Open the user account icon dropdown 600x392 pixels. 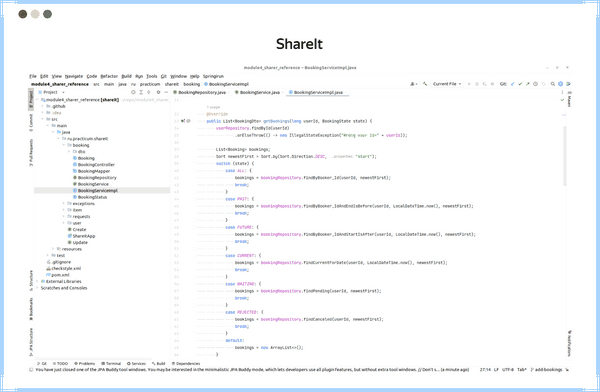coord(414,84)
